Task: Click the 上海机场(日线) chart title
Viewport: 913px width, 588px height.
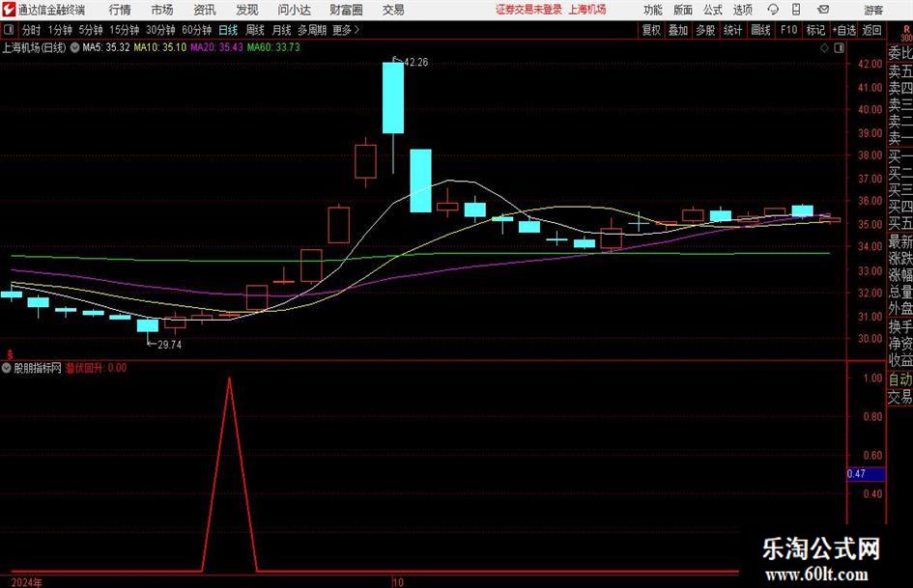Action: click(35, 47)
